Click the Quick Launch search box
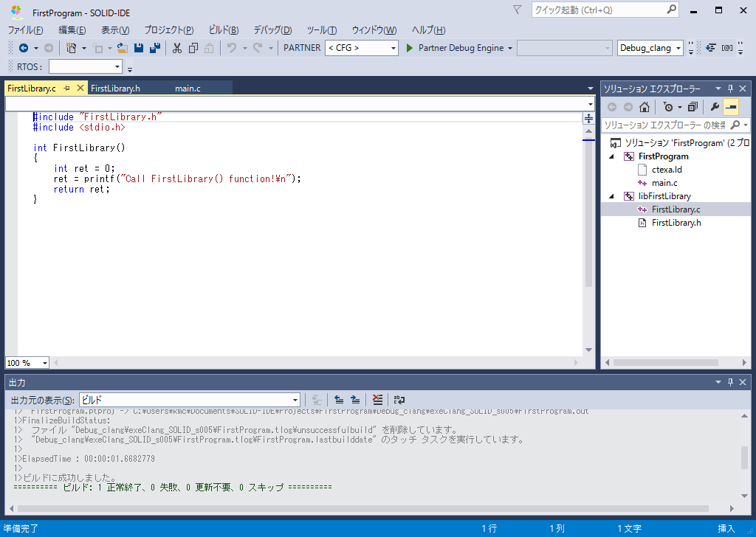This screenshot has width=756, height=537. [598, 10]
